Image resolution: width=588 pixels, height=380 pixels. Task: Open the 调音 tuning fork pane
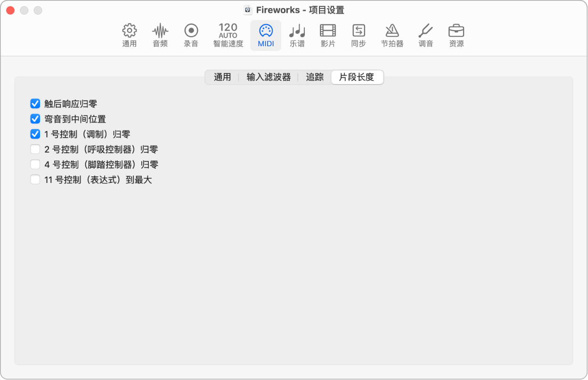click(x=425, y=36)
